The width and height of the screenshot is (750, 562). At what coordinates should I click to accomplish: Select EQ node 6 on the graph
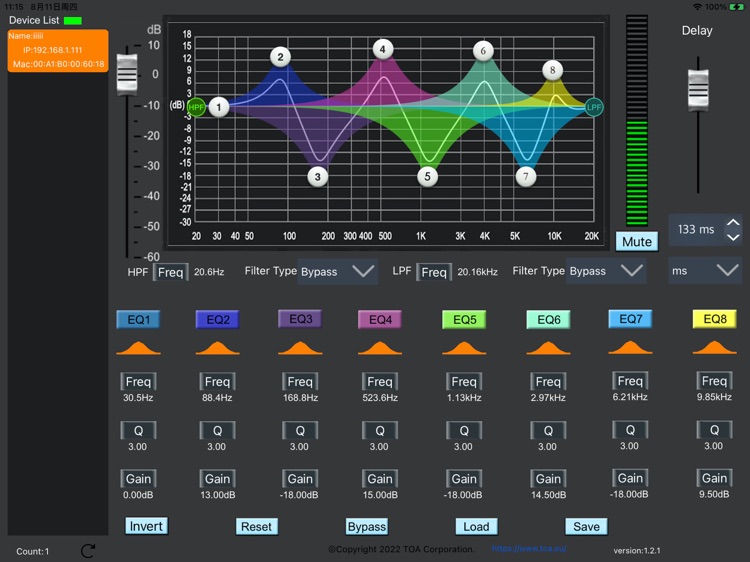[483, 51]
